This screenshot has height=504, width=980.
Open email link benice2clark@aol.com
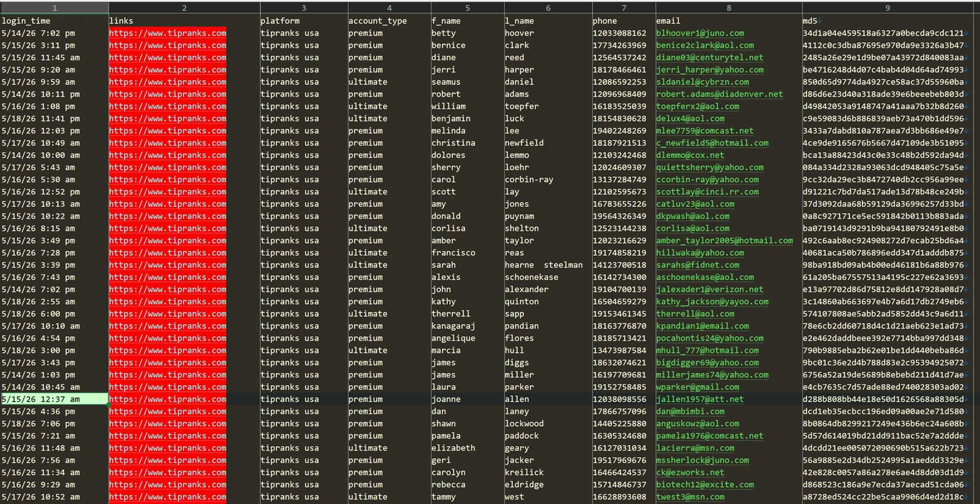pos(705,46)
